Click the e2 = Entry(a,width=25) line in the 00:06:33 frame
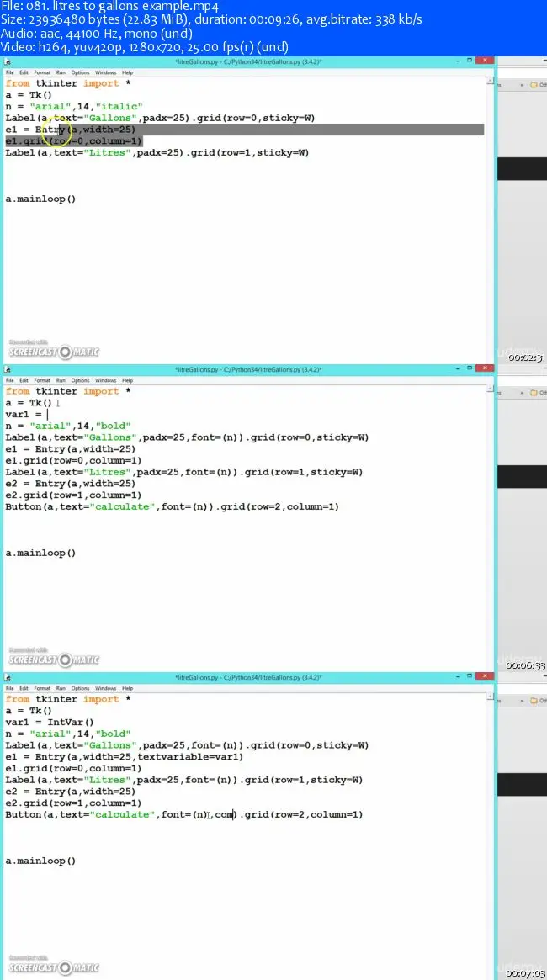 coord(70,484)
